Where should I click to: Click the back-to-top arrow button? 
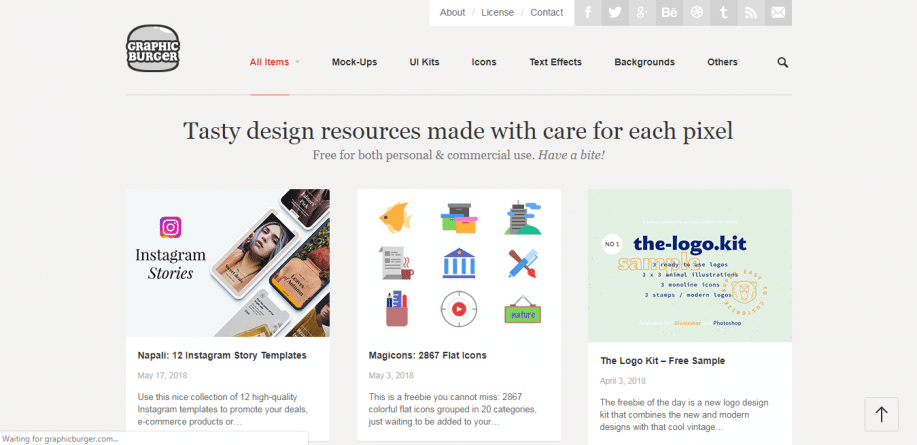881,415
